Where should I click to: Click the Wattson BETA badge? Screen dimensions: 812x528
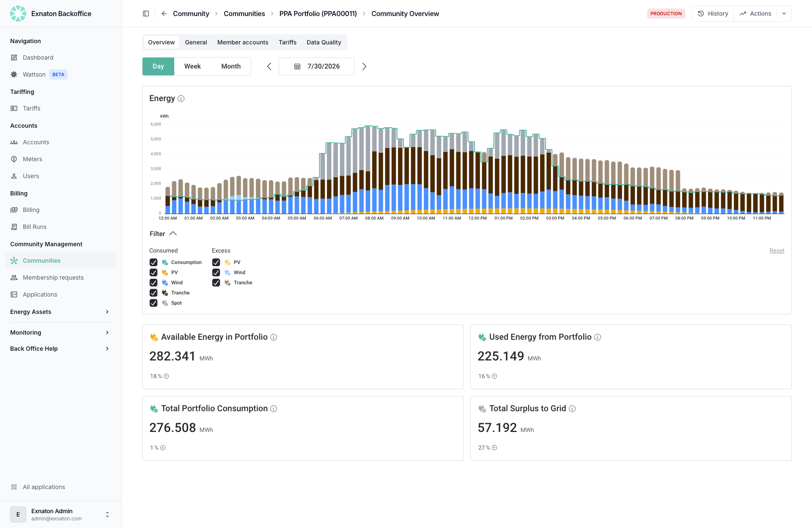[x=58, y=74]
